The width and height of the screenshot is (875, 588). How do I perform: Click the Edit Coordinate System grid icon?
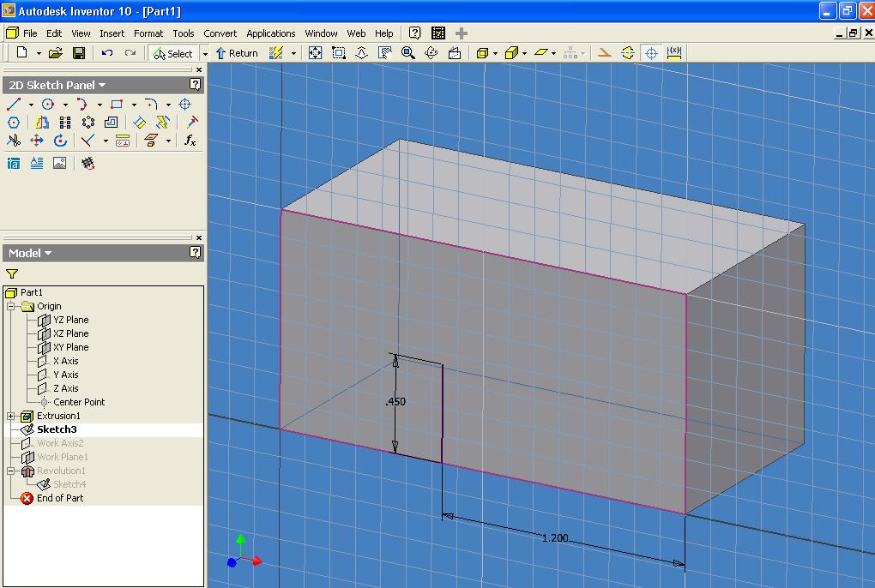[87, 164]
